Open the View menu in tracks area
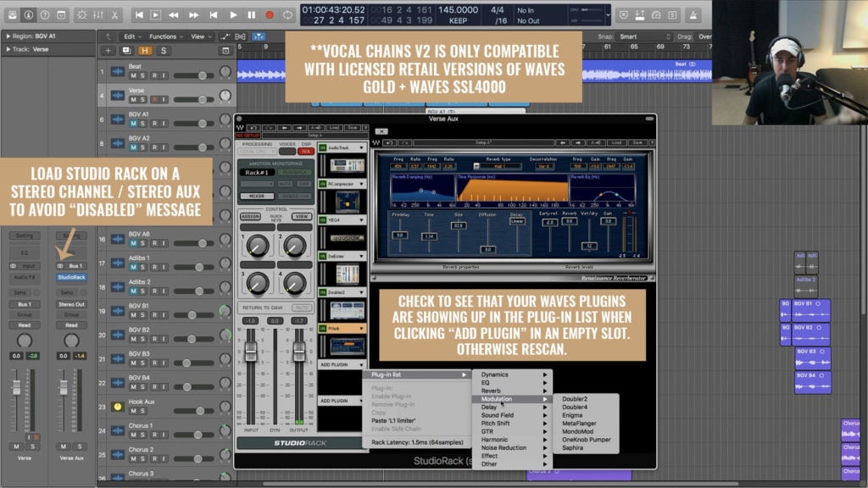The height and width of the screenshot is (488, 868). click(x=200, y=36)
